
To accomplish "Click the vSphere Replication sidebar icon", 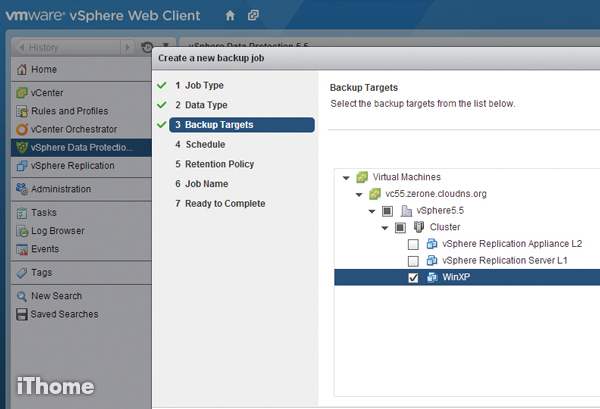I will point(22,166).
